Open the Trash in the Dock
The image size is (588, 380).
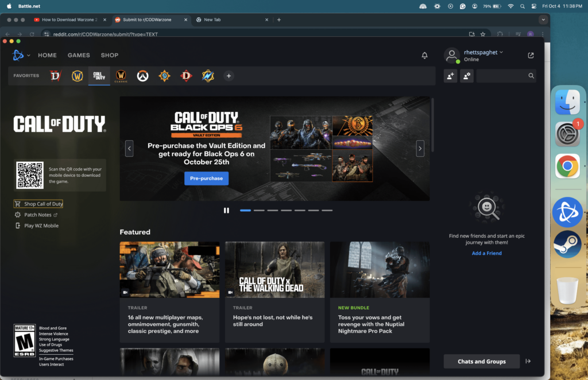pyautogui.click(x=567, y=290)
